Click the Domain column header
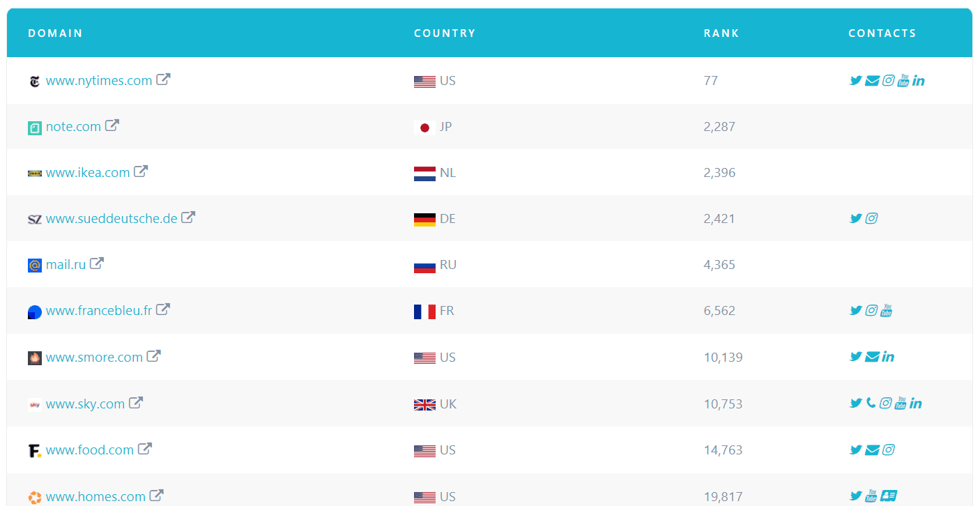The width and height of the screenshot is (980, 506). [55, 33]
